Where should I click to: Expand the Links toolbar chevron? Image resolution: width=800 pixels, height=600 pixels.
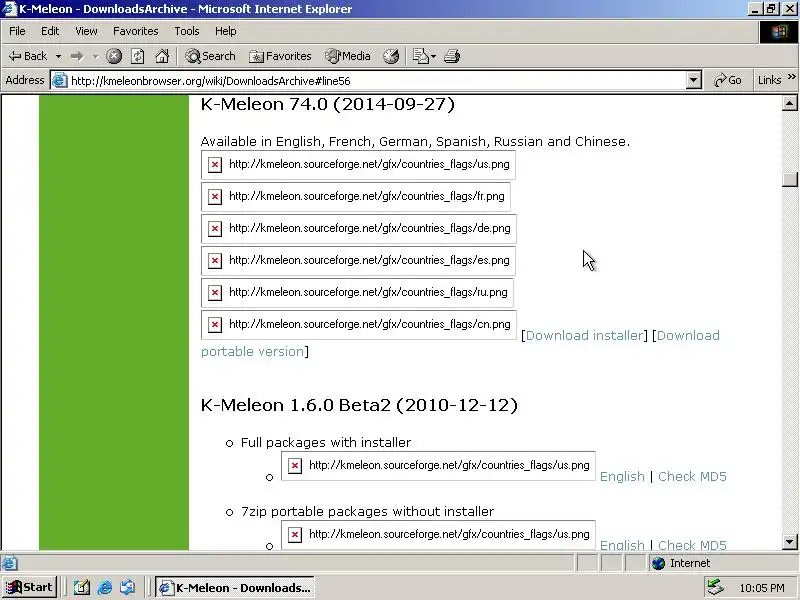(791, 77)
